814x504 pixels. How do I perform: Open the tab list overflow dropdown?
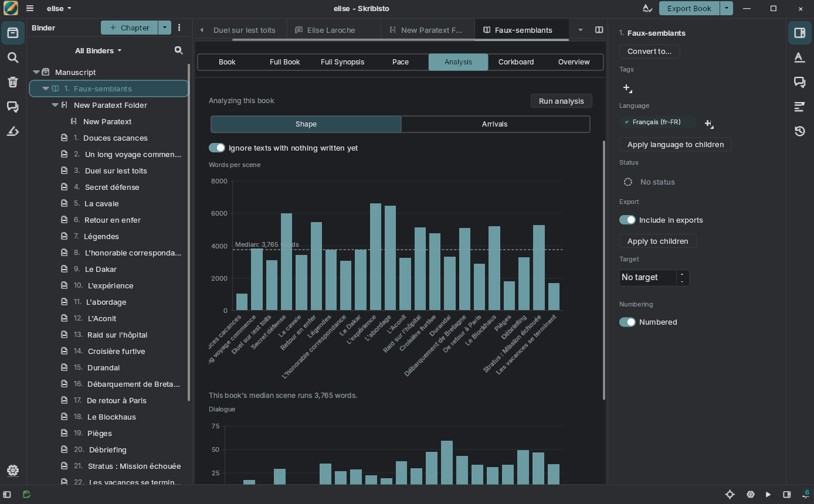pos(581,30)
